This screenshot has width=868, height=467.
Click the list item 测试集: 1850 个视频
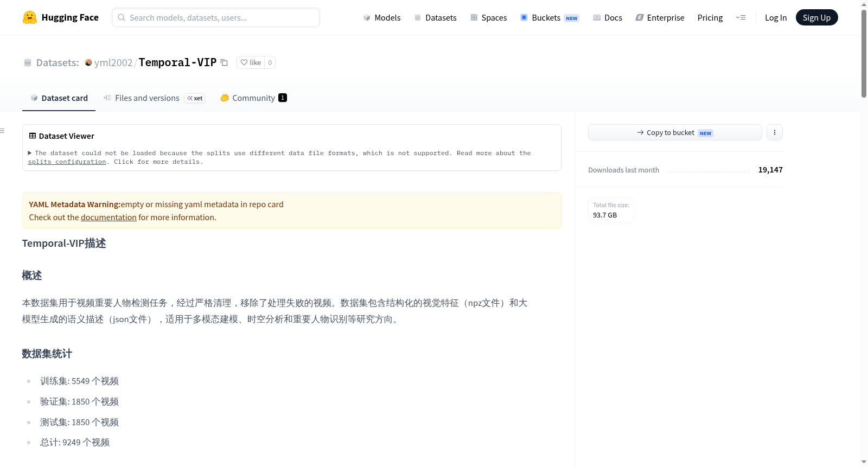[79, 422]
